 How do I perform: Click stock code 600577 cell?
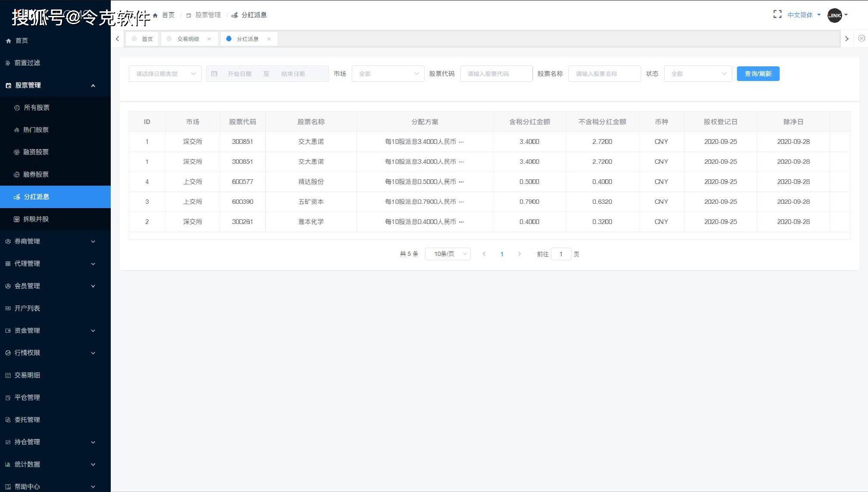tap(243, 182)
